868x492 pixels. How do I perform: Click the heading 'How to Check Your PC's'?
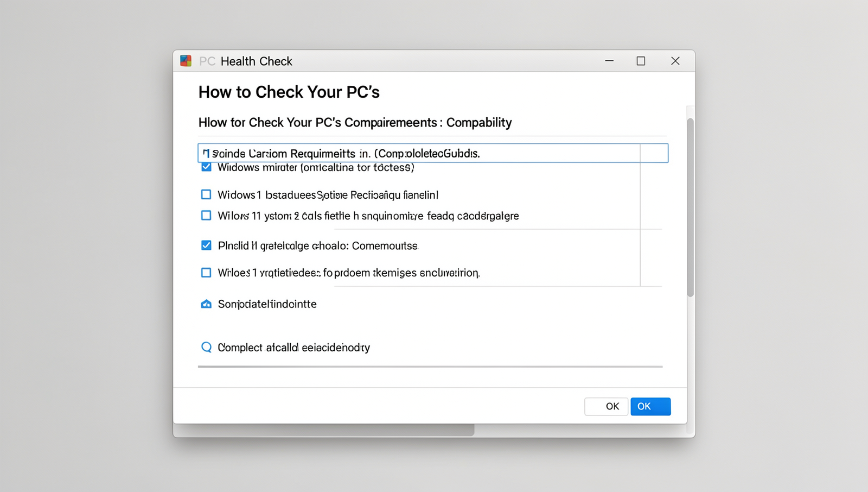tap(289, 92)
